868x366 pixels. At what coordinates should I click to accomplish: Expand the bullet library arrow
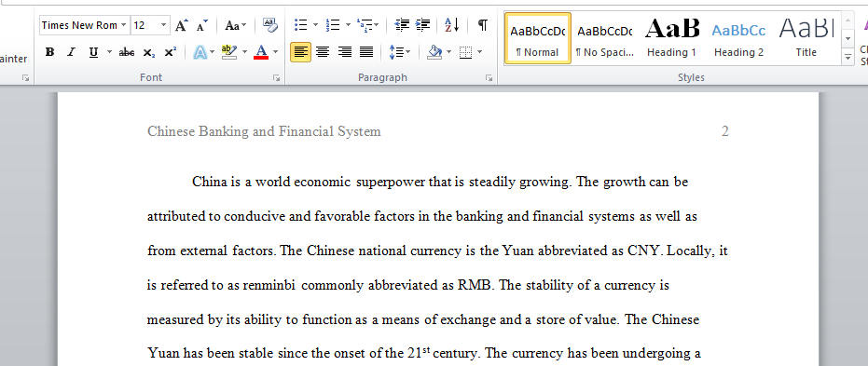[315, 25]
